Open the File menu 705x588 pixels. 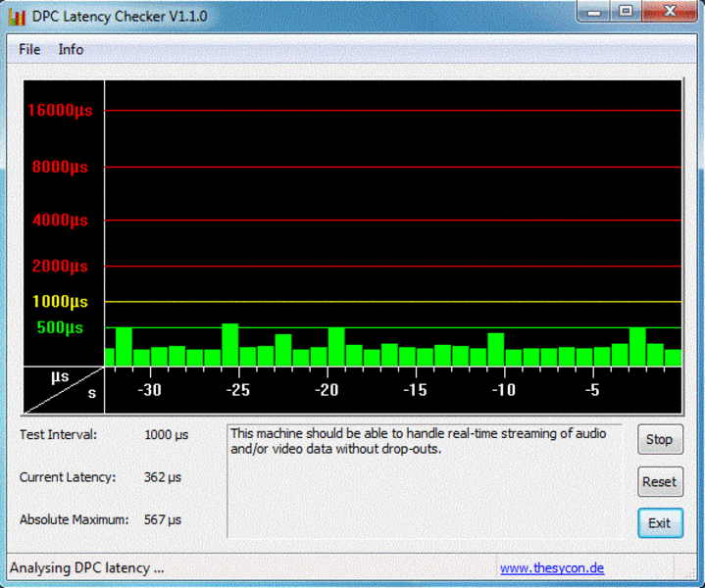tap(29, 49)
